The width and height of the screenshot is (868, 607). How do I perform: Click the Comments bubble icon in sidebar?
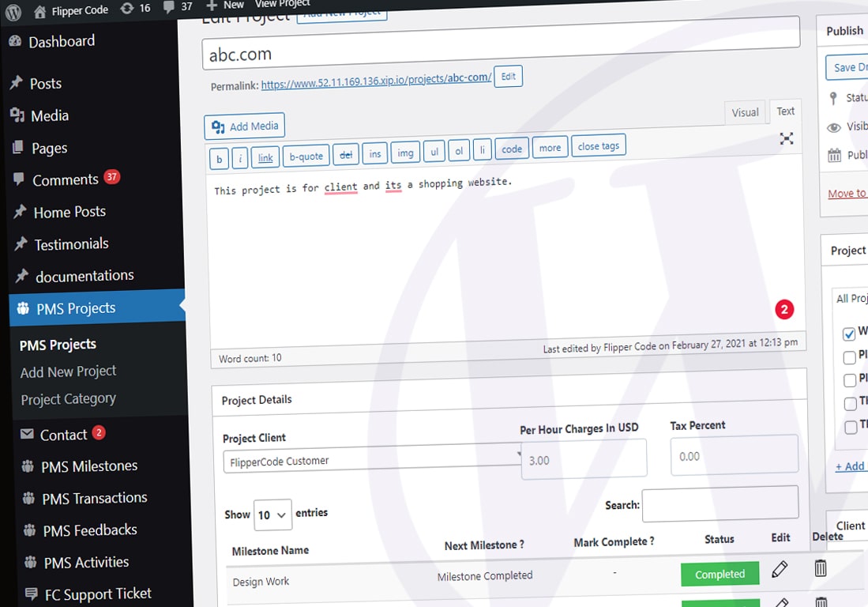pyautogui.click(x=18, y=179)
